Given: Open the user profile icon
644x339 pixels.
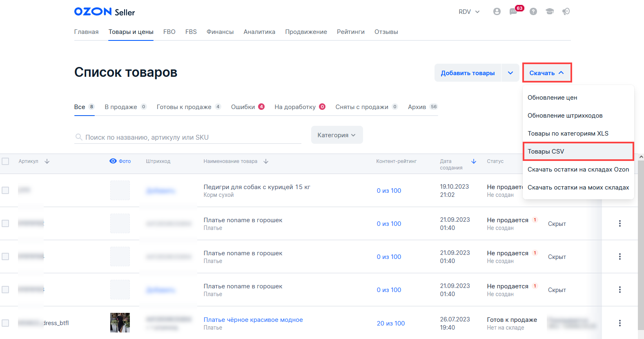Looking at the screenshot, I should coord(497,12).
